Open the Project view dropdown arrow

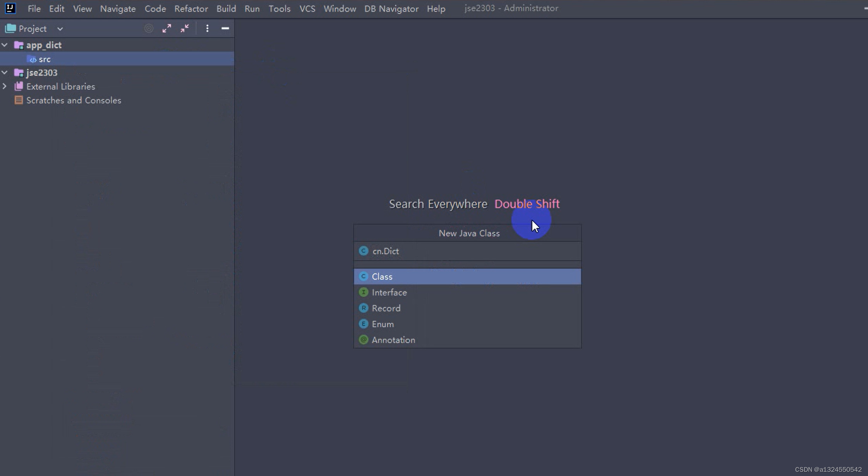(x=60, y=29)
